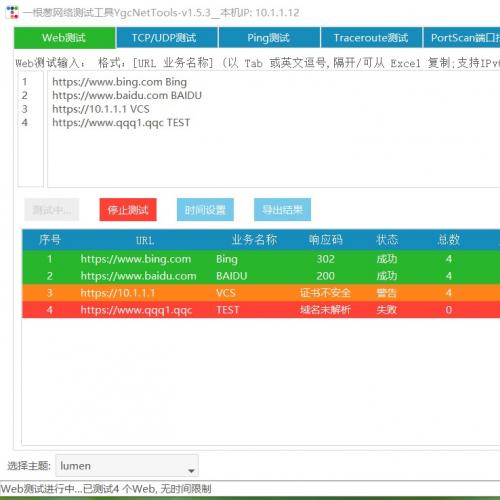Click the 失败 status cell
The height and width of the screenshot is (500, 500).
pos(387,310)
